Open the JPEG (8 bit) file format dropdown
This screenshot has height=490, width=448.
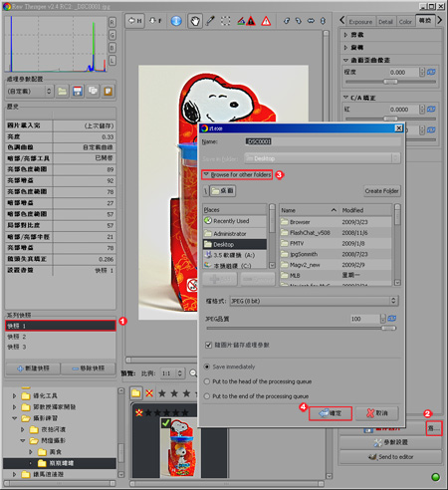click(314, 301)
